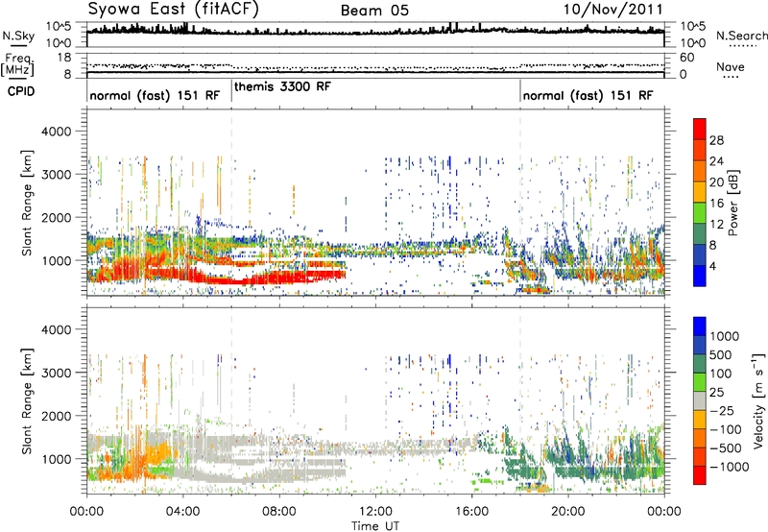Click the power panel 'Slant Range [km]' label
Image resolution: width=768 pixels, height=532 pixels.
[x=27, y=203]
